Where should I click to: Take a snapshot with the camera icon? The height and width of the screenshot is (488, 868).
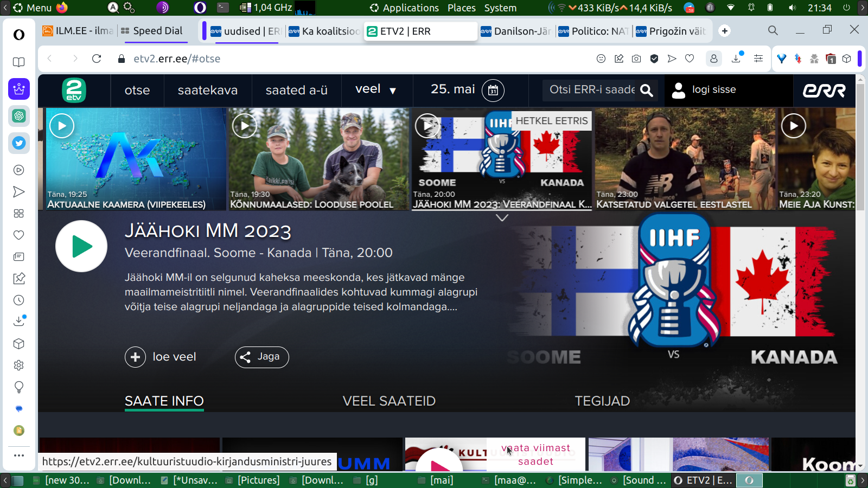tap(636, 59)
